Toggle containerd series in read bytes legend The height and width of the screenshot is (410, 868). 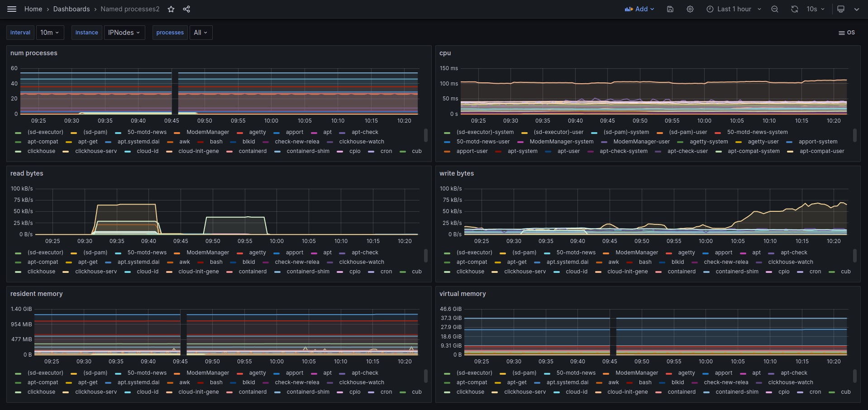click(x=253, y=272)
